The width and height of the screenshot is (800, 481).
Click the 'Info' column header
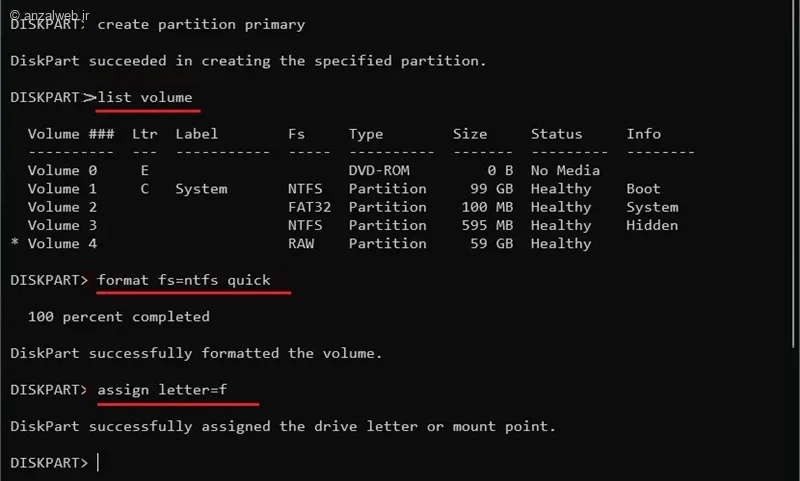643,134
